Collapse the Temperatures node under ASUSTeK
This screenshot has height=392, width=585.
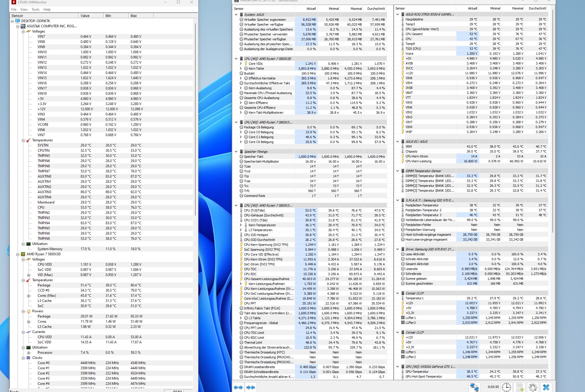(x=23, y=140)
